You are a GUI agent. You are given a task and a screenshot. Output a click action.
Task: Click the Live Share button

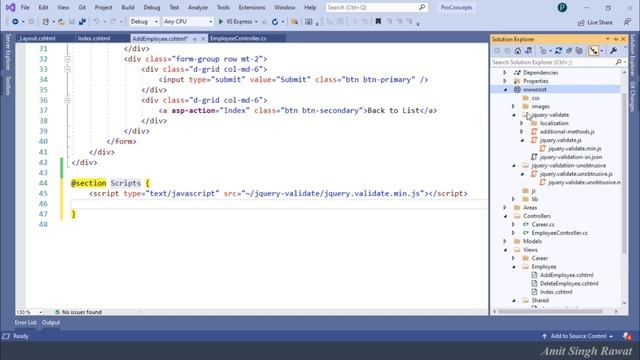pyautogui.click(x=596, y=22)
